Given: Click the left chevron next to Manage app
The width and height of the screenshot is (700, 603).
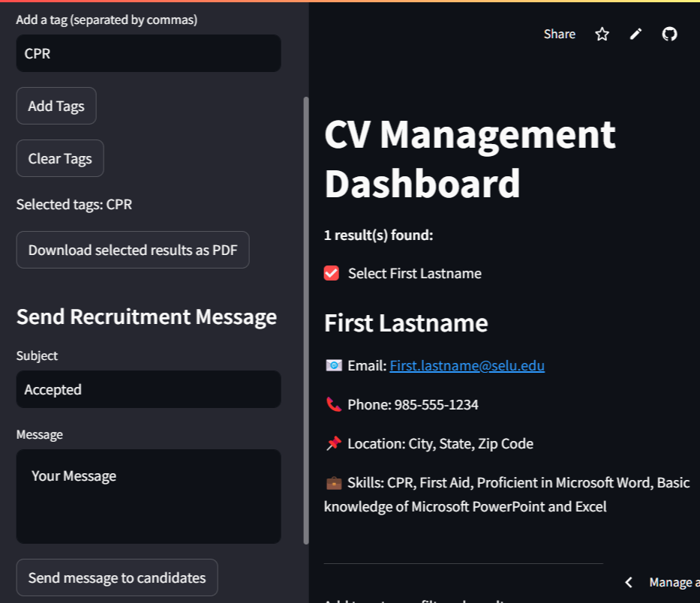Looking at the screenshot, I should point(629,582).
